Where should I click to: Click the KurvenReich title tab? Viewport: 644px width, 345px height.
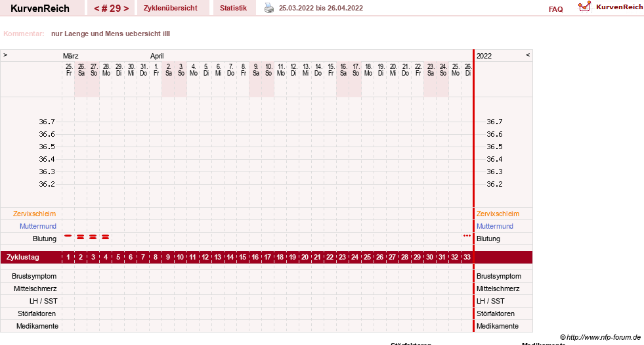[x=40, y=9]
